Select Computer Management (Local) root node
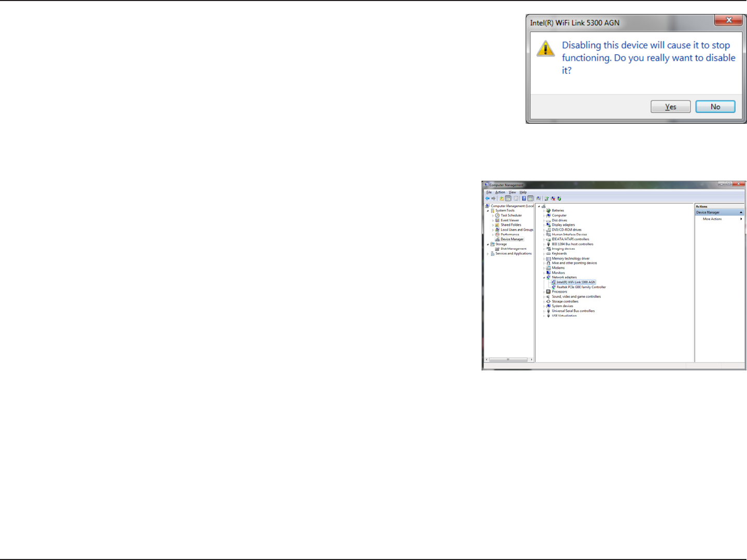 [512, 206]
